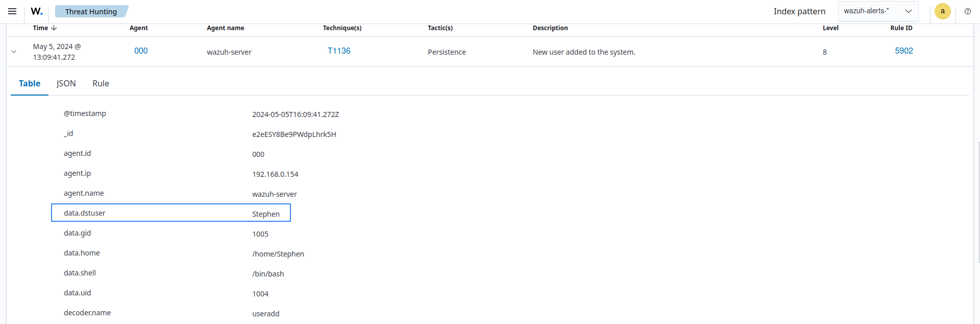
Task: Collapse the expanded alert row chevron
Action: 14,52
